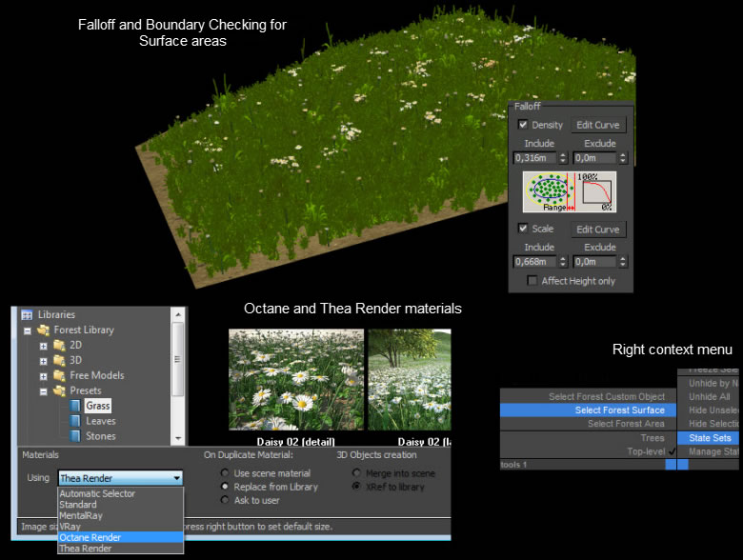The height and width of the screenshot is (560, 743).
Task: Open the Using renderer dropdown arrow
Action: pyautogui.click(x=177, y=478)
